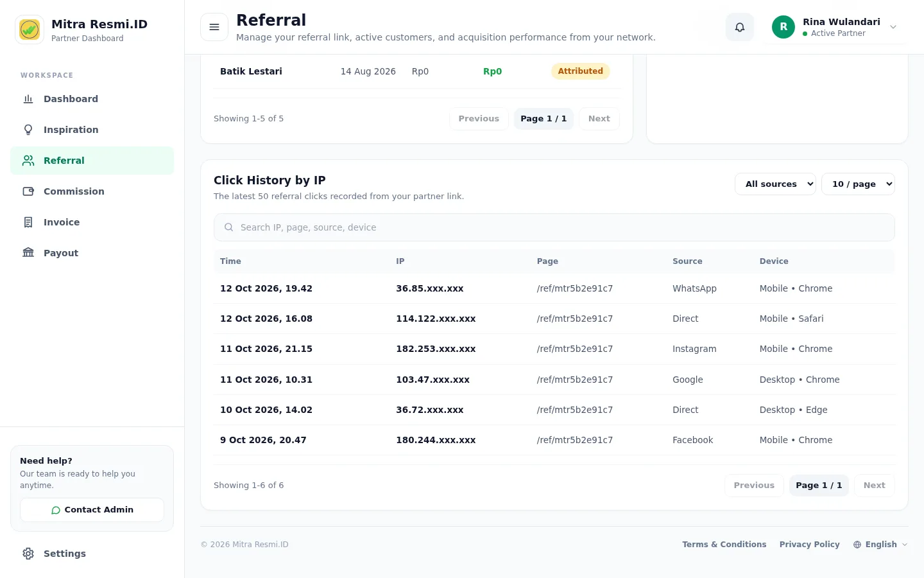The height and width of the screenshot is (578, 924).
Task: Click the Dashboard bar chart icon
Action: (28, 99)
